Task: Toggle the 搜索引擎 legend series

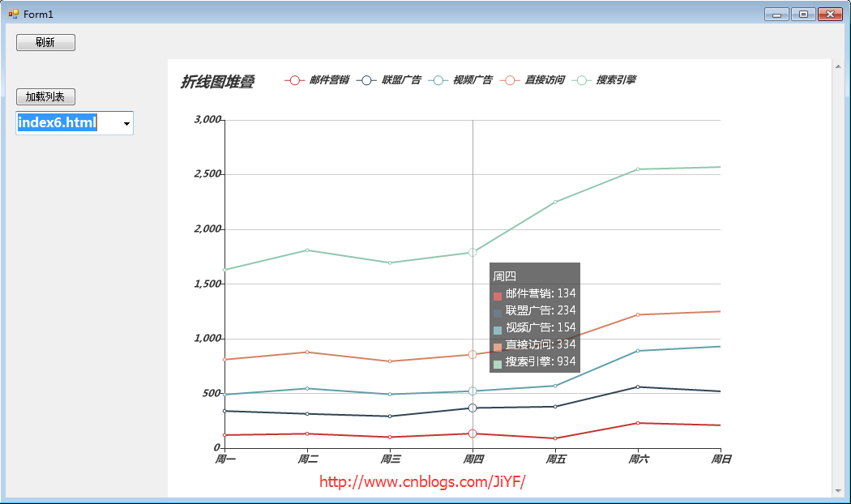Action: click(x=604, y=80)
